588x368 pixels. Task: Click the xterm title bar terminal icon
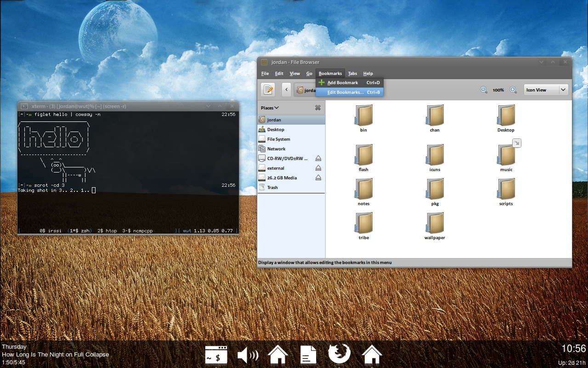[24, 106]
